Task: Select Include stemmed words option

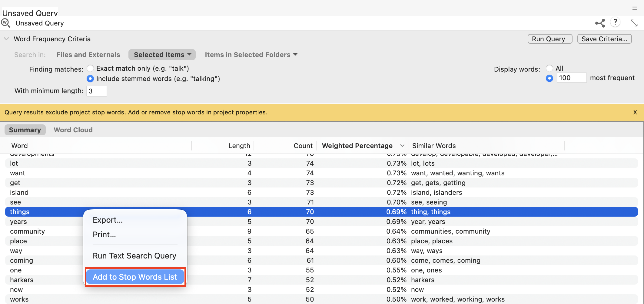Action: point(90,79)
